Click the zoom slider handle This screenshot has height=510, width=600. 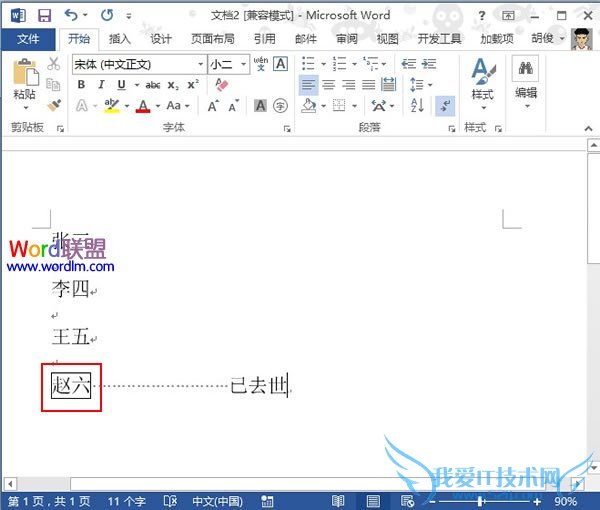(x=480, y=501)
